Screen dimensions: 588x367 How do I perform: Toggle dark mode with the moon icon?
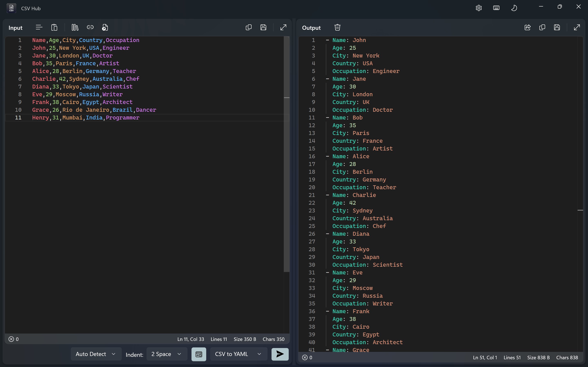(x=514, y=8)
